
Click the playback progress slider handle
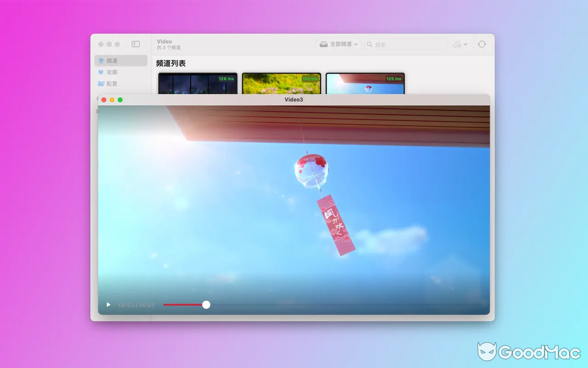coord(206,305)
